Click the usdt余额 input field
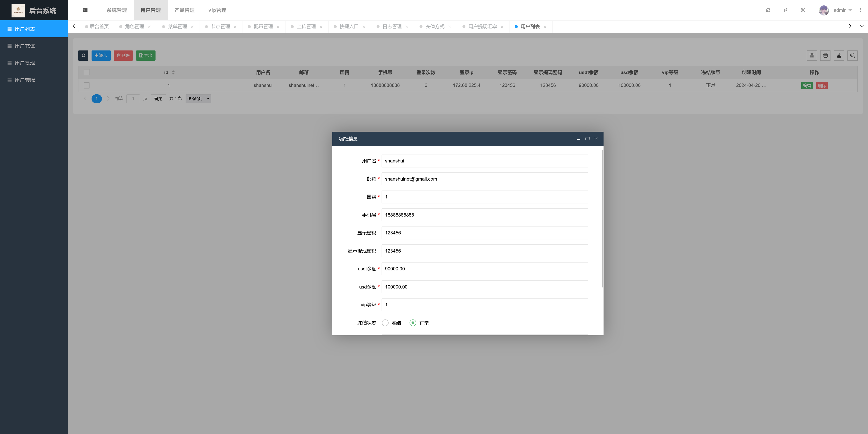The width and height of the screenshot is (868, 434). click(x=485, y=269)
